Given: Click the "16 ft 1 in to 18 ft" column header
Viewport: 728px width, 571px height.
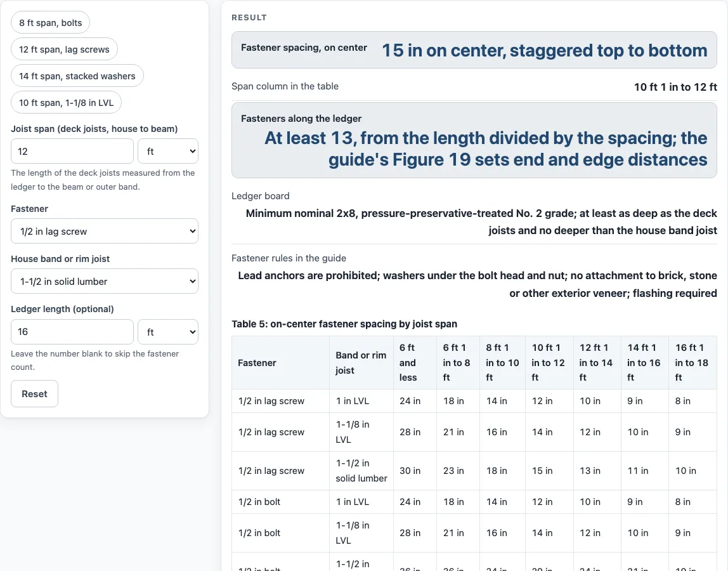Looking at the screenshot, I should click(692, 362).
